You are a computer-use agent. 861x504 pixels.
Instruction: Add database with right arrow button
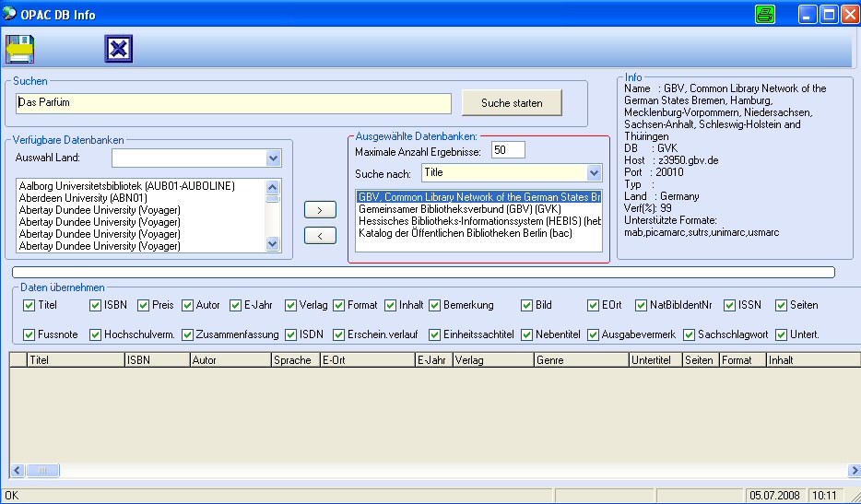319,210
